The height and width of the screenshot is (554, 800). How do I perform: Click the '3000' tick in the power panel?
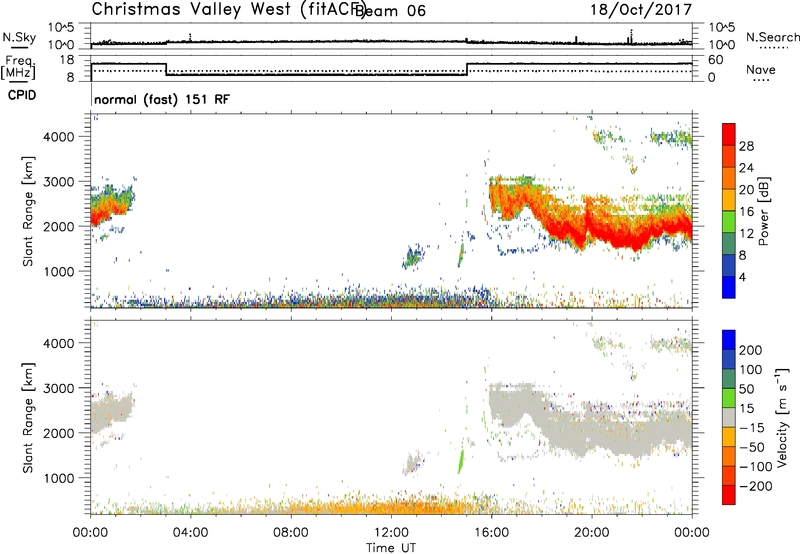[59, 182]
